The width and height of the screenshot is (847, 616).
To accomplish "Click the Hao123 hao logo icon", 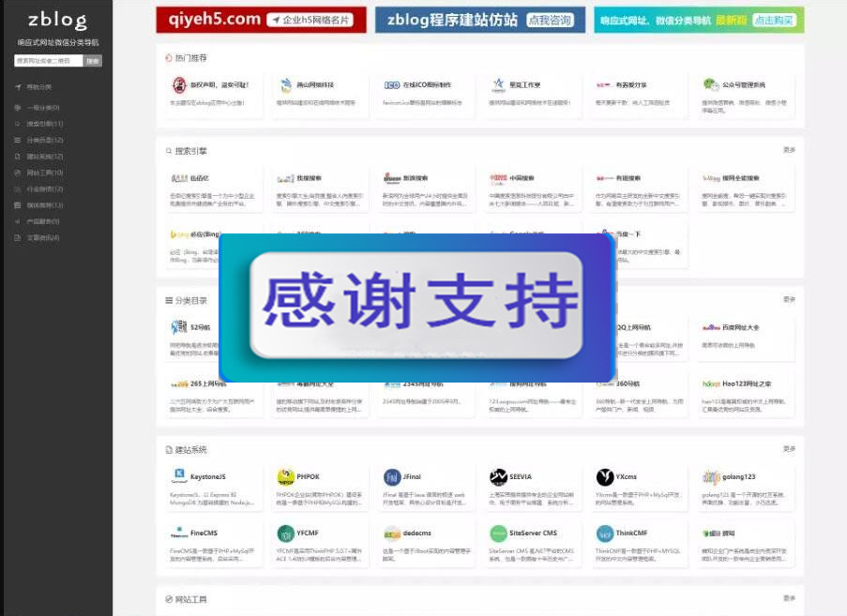I will pos(711,383).
